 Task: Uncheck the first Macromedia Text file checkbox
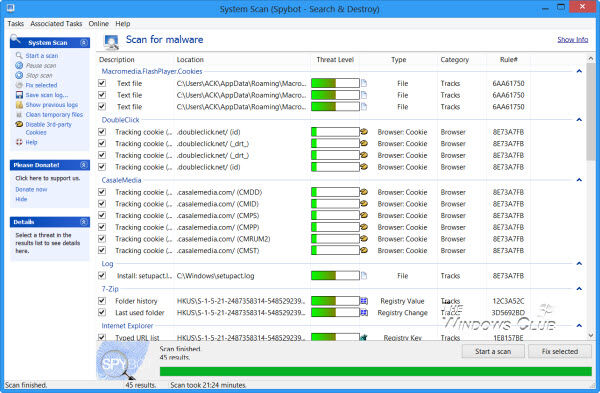[x=102, y=83]
